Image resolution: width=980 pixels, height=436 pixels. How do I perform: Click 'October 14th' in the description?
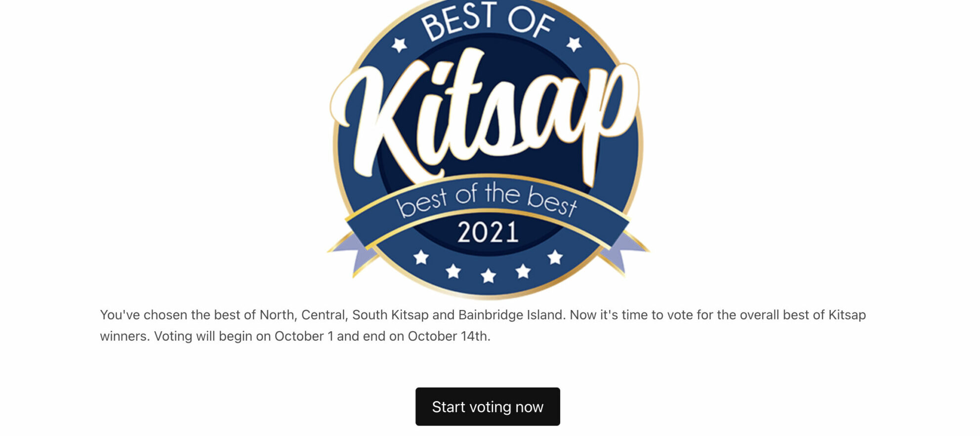tap(449, 336)
